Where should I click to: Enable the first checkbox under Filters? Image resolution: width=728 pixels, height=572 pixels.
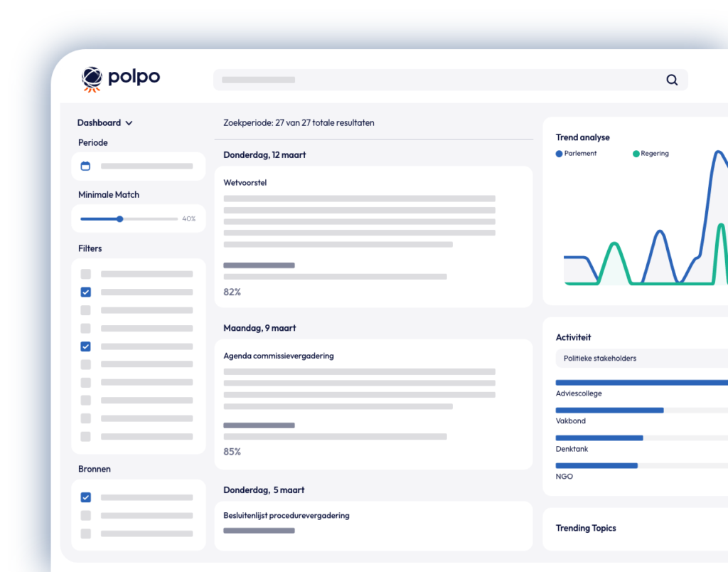tap(85, 274)
